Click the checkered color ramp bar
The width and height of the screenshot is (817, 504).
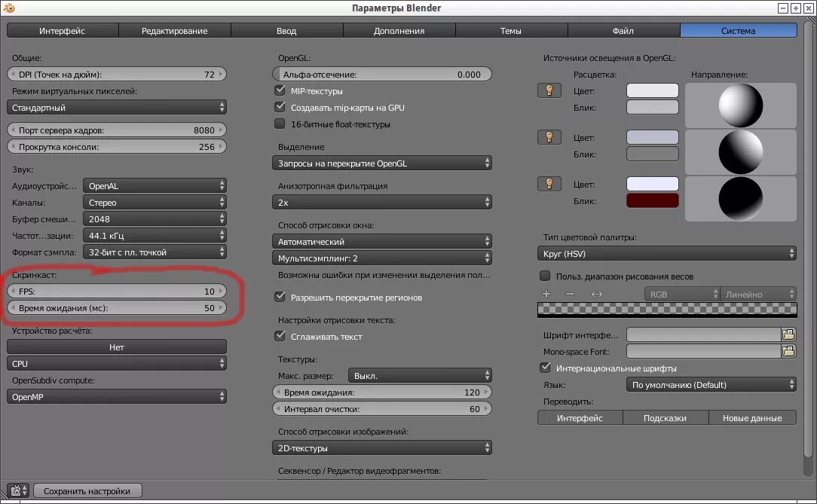point(667,310)
